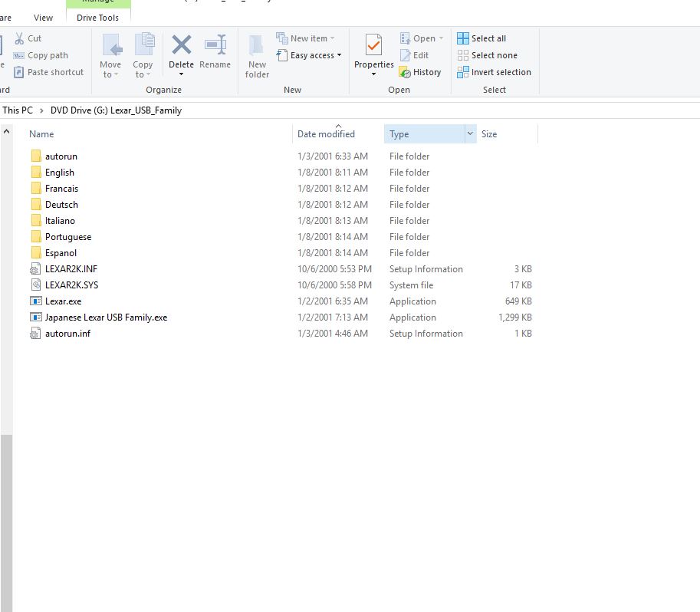Click the Rename icon
700x612 pixels.
point(215,47)
